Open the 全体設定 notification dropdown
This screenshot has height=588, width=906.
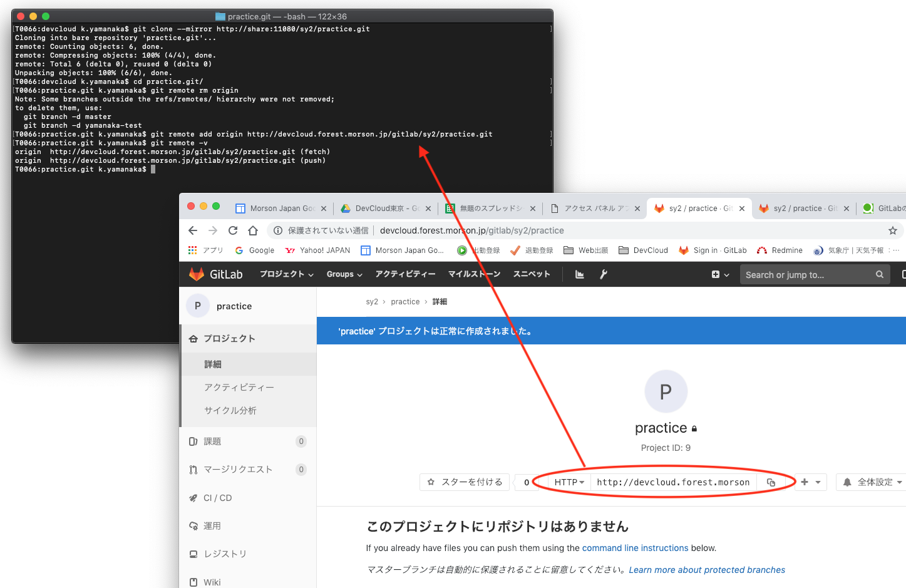click(872, 482)
